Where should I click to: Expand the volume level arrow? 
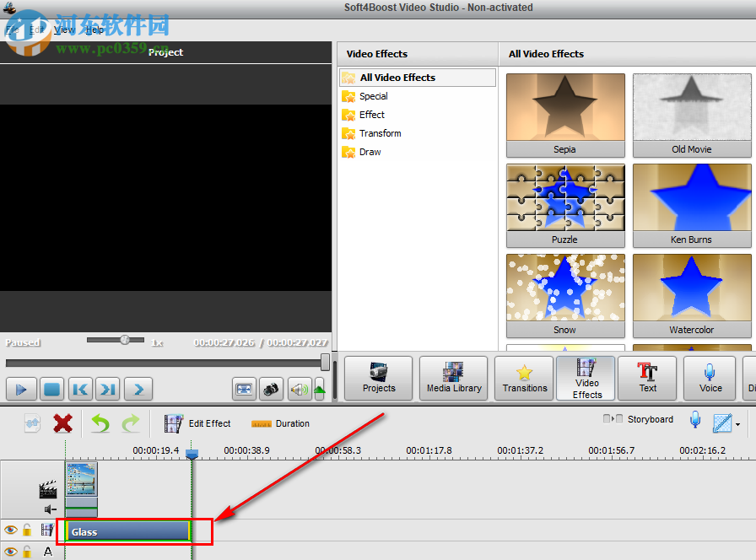click(320, 389)
